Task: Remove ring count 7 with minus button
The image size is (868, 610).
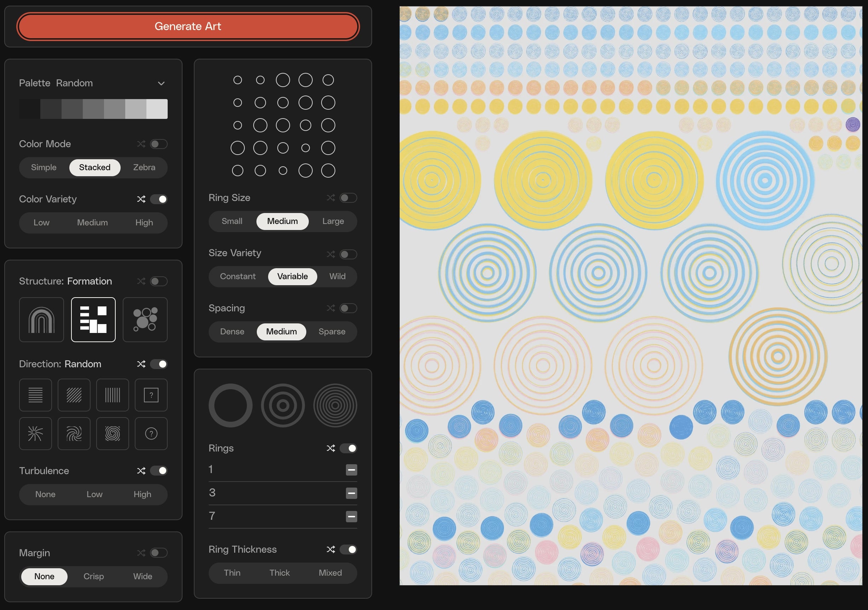Action: (352, 516)
